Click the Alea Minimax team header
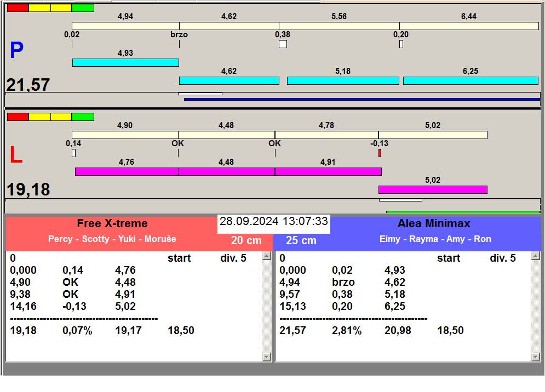 tap(434, 223)
